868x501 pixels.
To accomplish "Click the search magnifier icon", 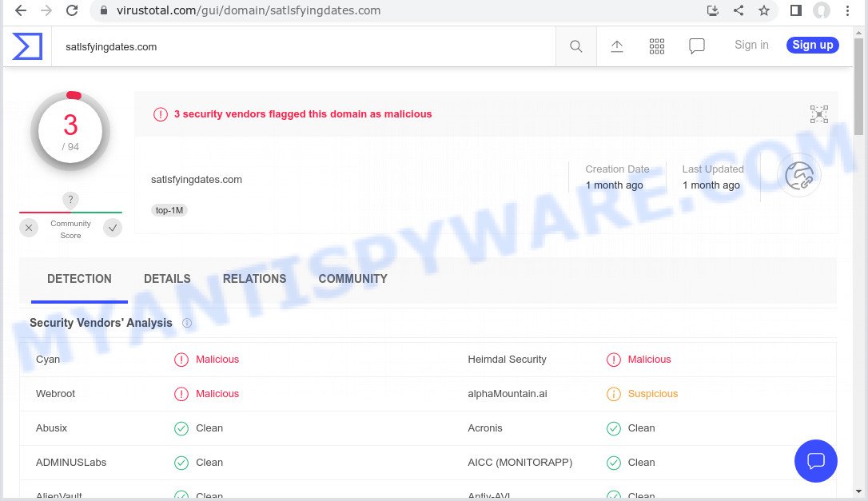I will tap(575, 46).
